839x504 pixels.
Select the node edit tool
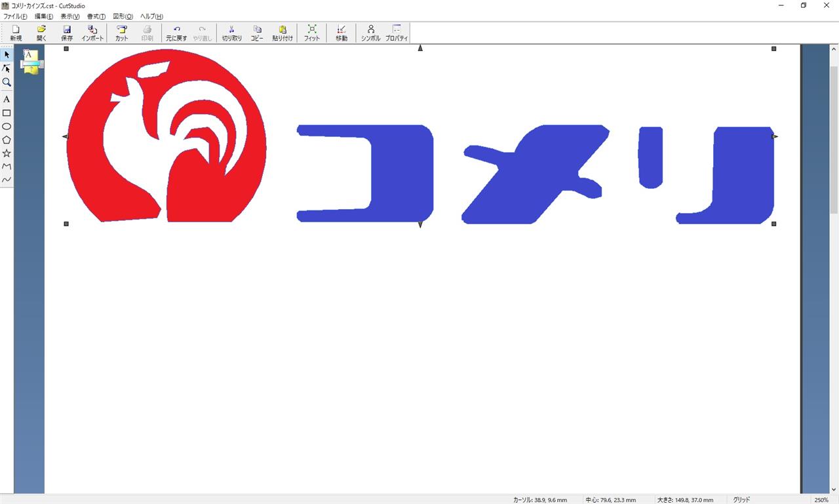(x=7, y=68)
